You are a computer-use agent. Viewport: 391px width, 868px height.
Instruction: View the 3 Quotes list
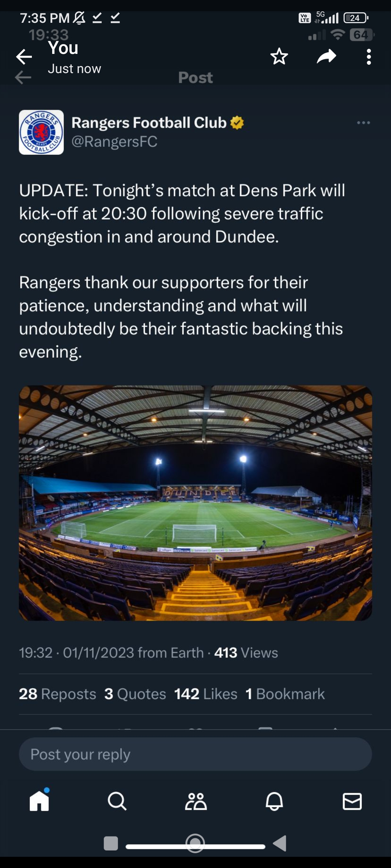click(135, 694)
